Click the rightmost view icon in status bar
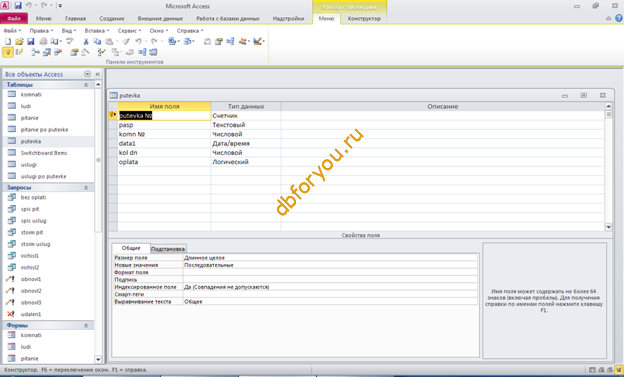The image size is (624, 377). (619, 370)
